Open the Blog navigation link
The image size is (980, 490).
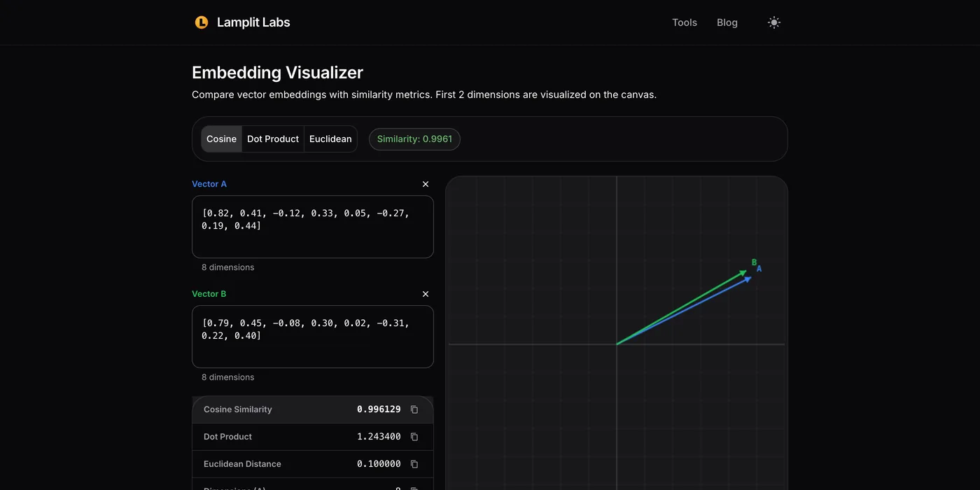727,22
